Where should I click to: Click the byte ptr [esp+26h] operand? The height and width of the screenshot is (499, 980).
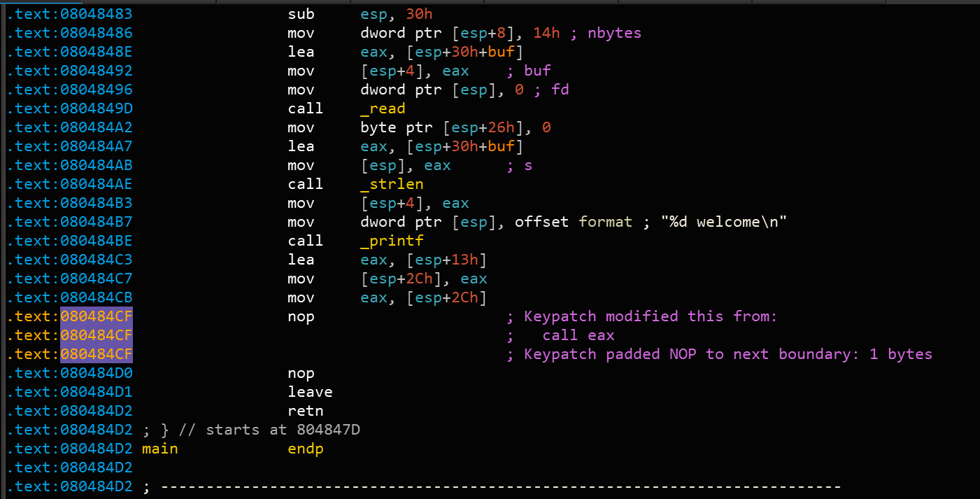pos(446,127)
